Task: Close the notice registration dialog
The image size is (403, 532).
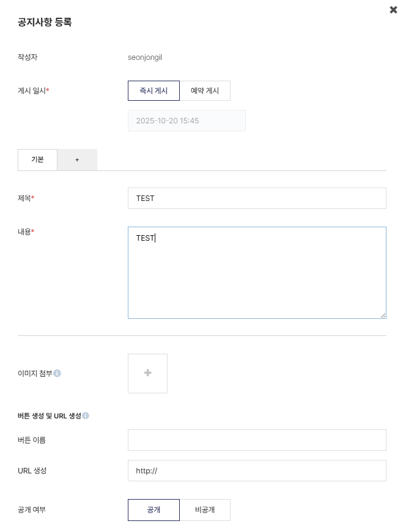Action: pos(393,10)
